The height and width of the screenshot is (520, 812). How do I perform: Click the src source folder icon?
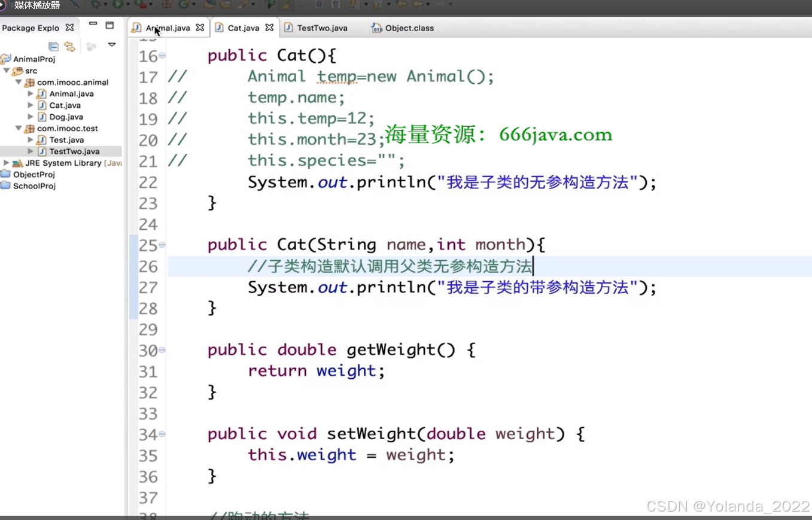tap(17, 71)
